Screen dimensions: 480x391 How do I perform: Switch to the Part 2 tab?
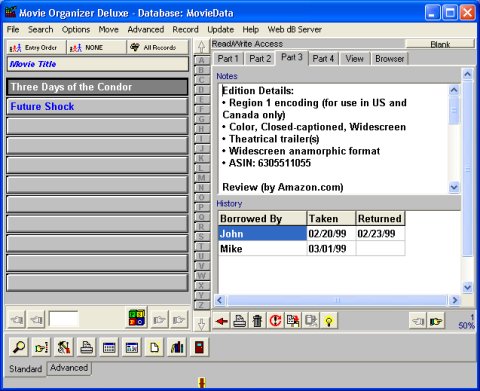260,59
